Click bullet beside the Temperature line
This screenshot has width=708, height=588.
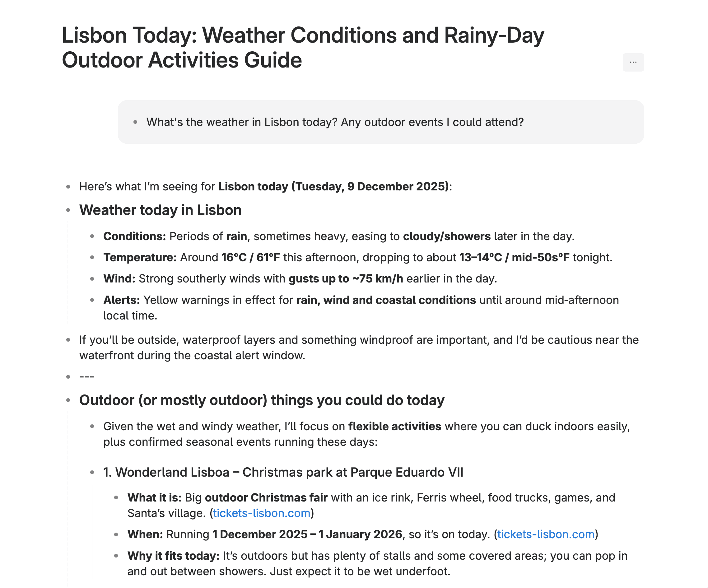(x=92, y=258)
